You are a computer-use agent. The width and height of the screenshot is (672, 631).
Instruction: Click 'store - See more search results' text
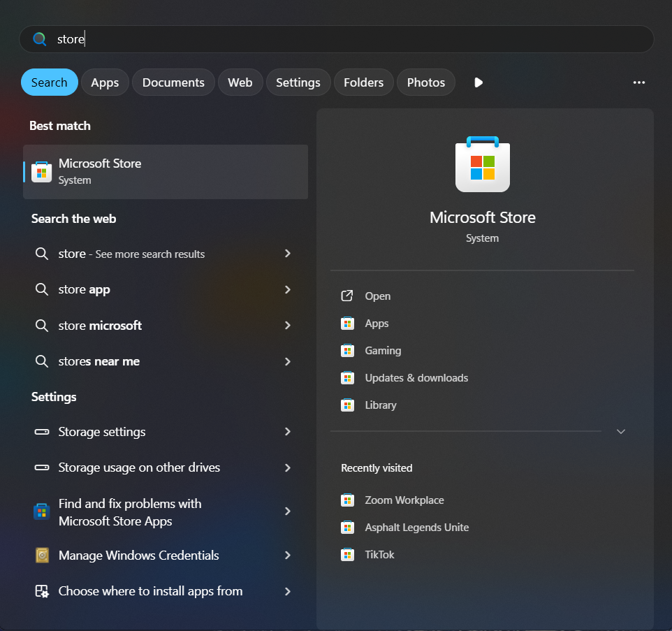(131, 254)
